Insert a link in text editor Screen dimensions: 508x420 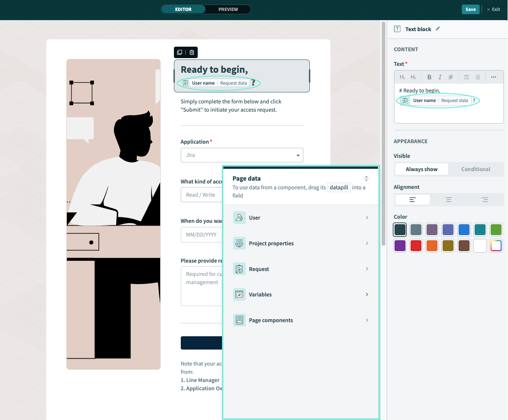point(450,77)
